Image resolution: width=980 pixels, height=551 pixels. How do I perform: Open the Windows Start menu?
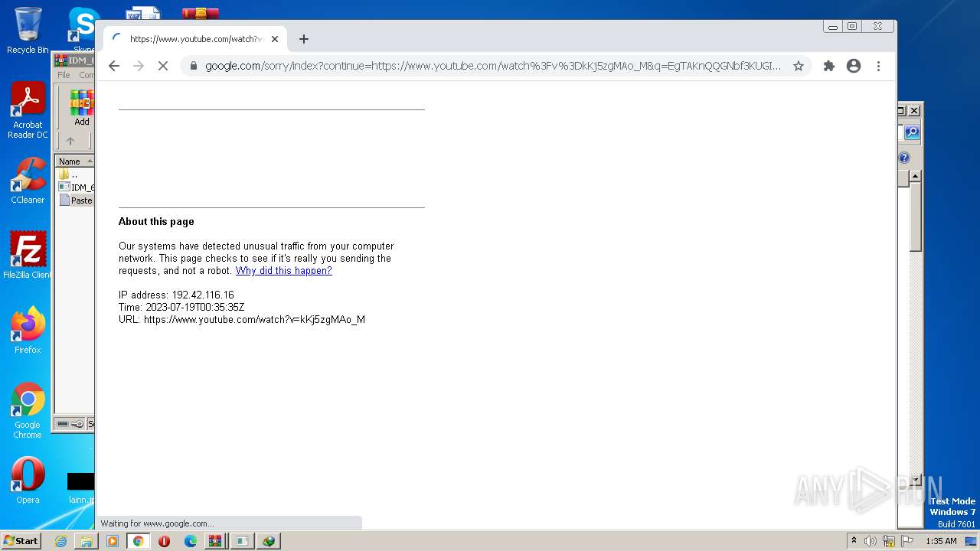click(x=21, y=541)
